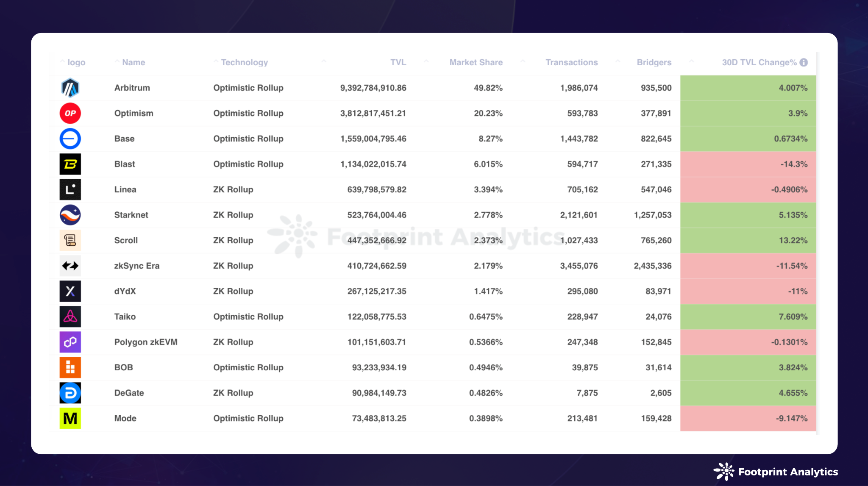This screenshot has height=486, width=868.
Task: Click the 30D TVL Change info icon
Action: point(804,62)
